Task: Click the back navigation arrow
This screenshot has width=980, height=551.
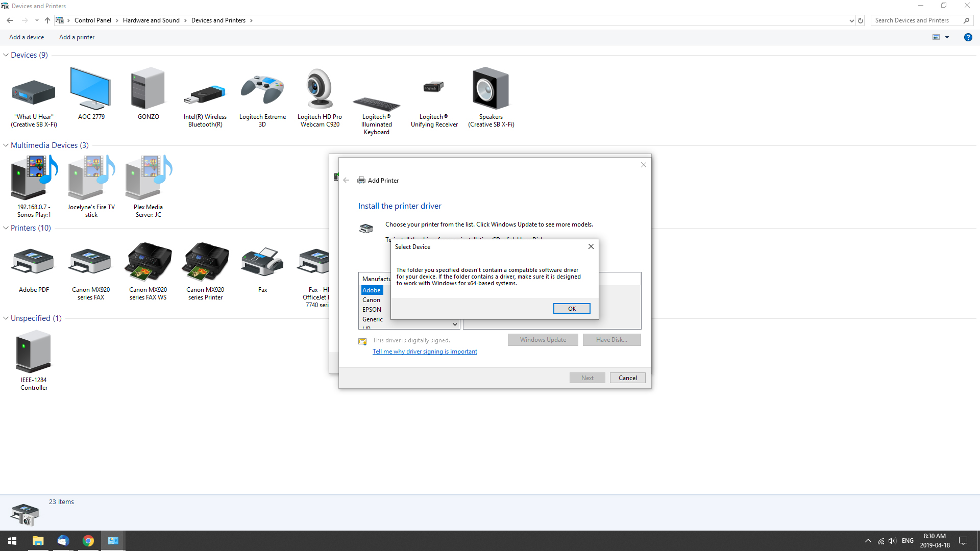Action: (x=10, y=20)
